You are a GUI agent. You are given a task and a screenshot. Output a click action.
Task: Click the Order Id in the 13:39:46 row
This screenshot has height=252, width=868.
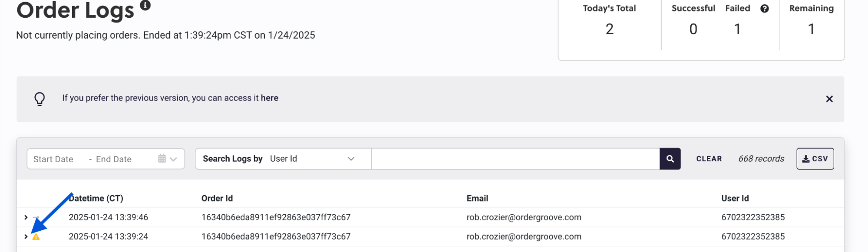[276, 217]
